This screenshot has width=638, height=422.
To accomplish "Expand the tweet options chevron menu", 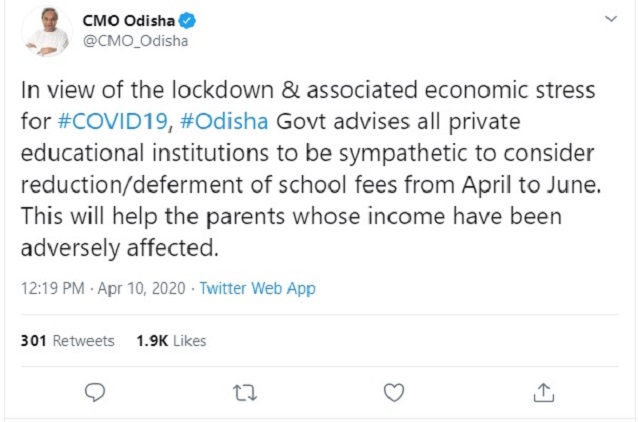I will click(x=611, y=20).
